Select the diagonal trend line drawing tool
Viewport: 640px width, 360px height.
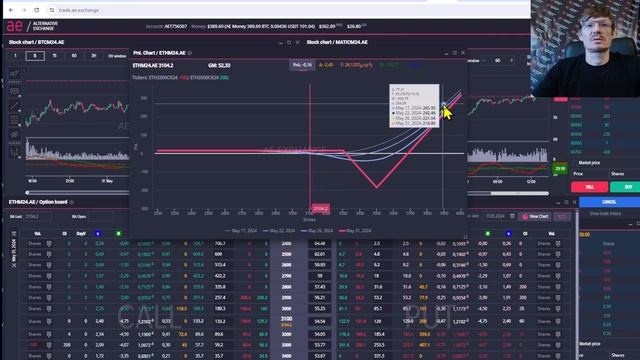click(14, 106)
